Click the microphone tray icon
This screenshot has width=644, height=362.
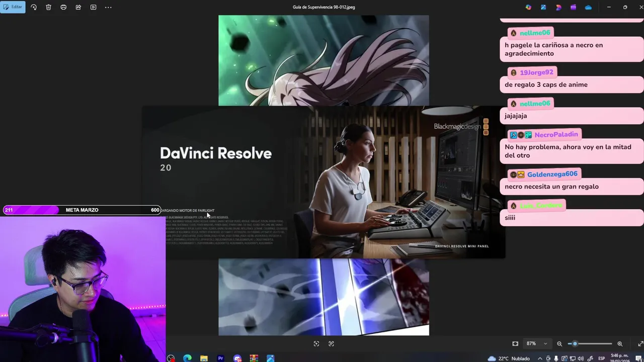click(556, 358)
